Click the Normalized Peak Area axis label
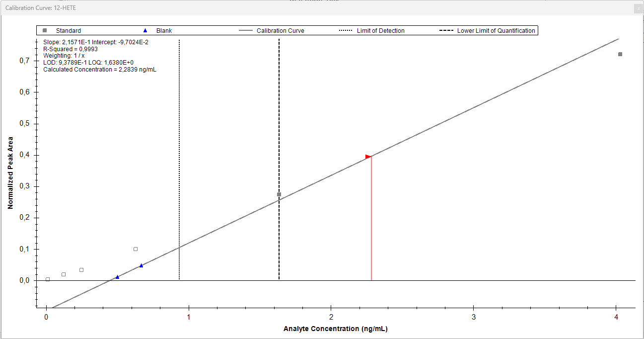Image resolution: width=644 pixels, height=339 pixels. pos(10,172)
